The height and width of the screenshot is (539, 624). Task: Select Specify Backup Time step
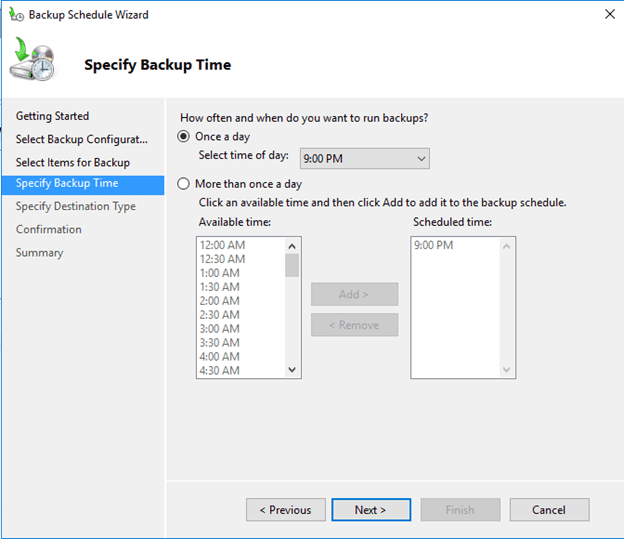click(x=83, y=185)
